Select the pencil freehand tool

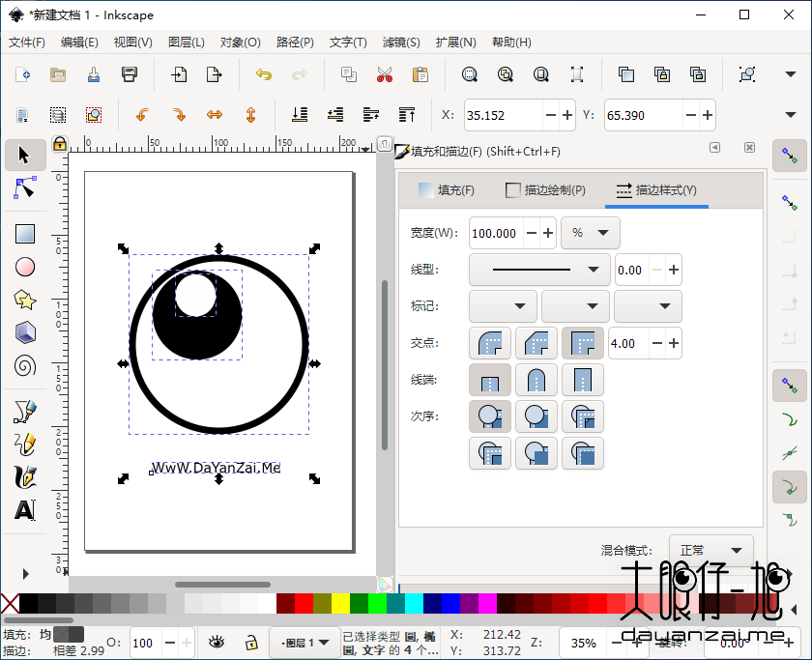[25, 444]
